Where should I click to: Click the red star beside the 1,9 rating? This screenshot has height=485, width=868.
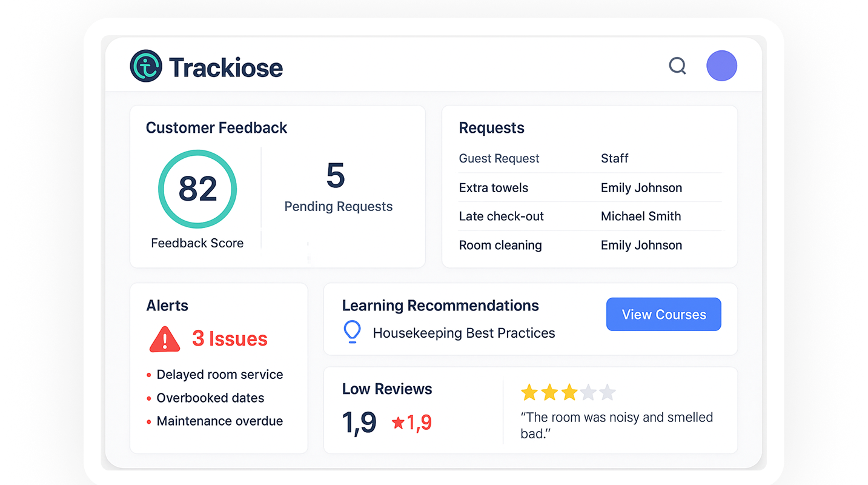click(x=399, y=423)
